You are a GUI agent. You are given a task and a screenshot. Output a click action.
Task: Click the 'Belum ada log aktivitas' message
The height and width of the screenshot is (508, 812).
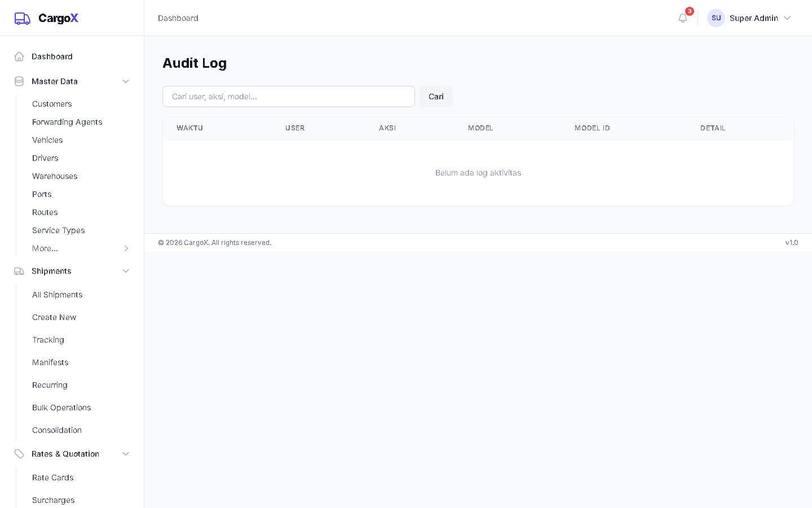click(478, 173)
